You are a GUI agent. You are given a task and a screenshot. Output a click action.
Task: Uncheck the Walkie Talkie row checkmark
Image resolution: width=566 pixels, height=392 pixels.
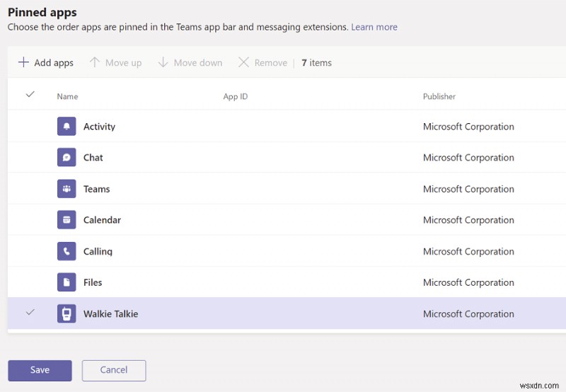tap(30, 312)
